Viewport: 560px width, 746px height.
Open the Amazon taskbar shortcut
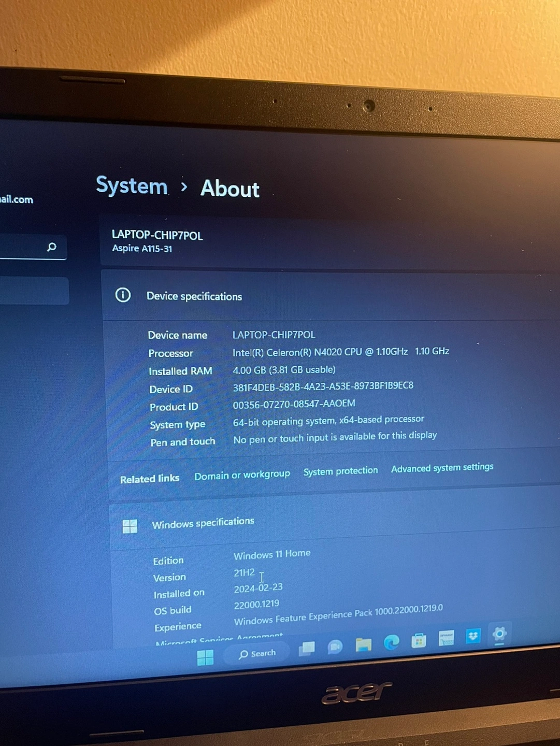point(446,638)
